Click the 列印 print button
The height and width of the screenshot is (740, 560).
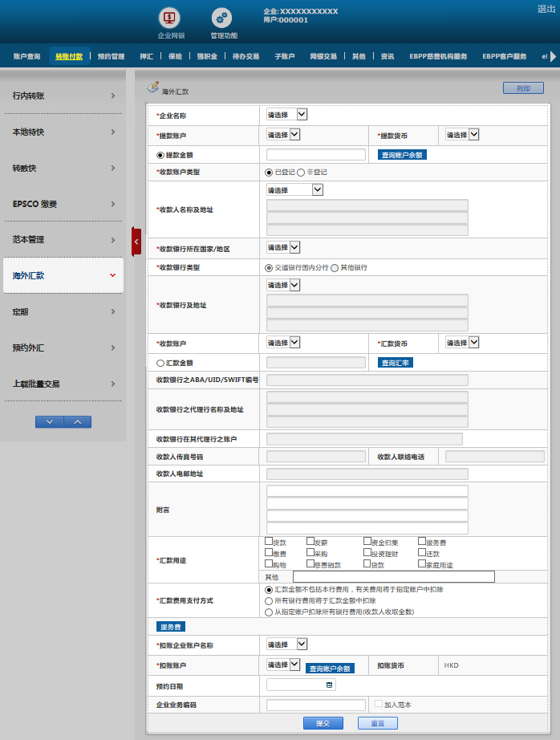pyautogui.click(x=523, y=88)
